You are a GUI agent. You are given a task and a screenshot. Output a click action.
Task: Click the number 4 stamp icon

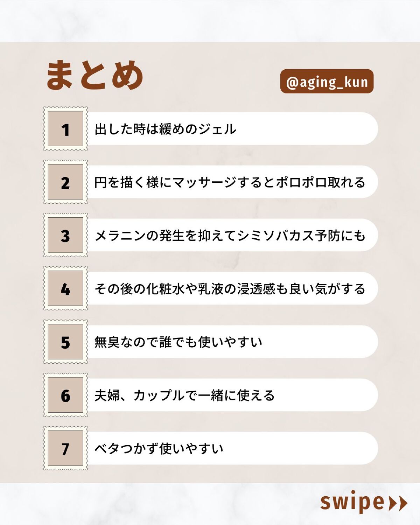click(x=65, y=288)
